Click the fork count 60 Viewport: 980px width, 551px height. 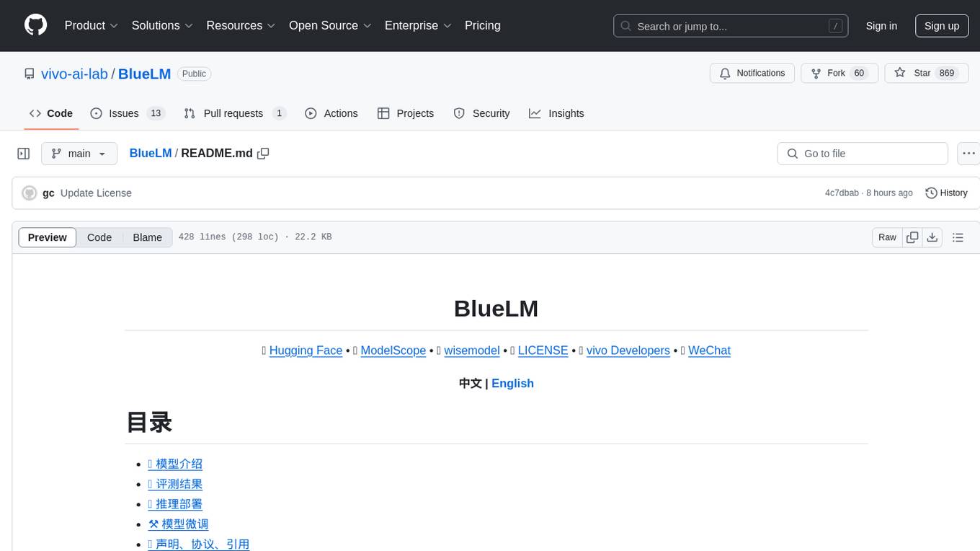859,73
